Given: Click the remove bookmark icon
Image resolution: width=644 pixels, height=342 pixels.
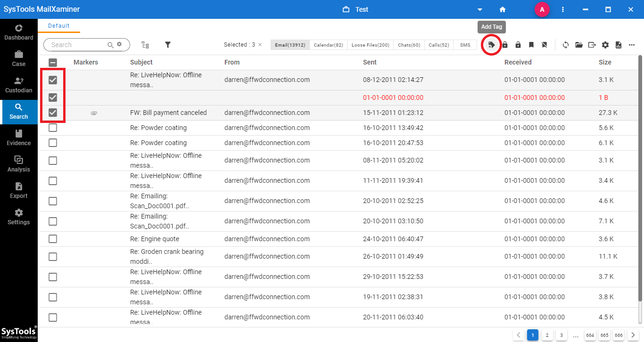Looking at the screenshot, I should click(545, 45).
